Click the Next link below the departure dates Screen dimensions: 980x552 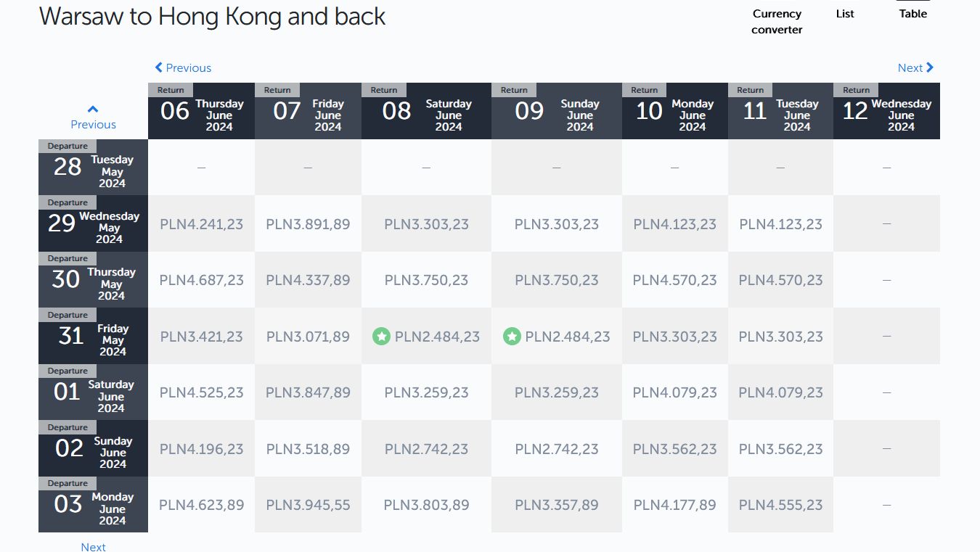pos(93,546)
